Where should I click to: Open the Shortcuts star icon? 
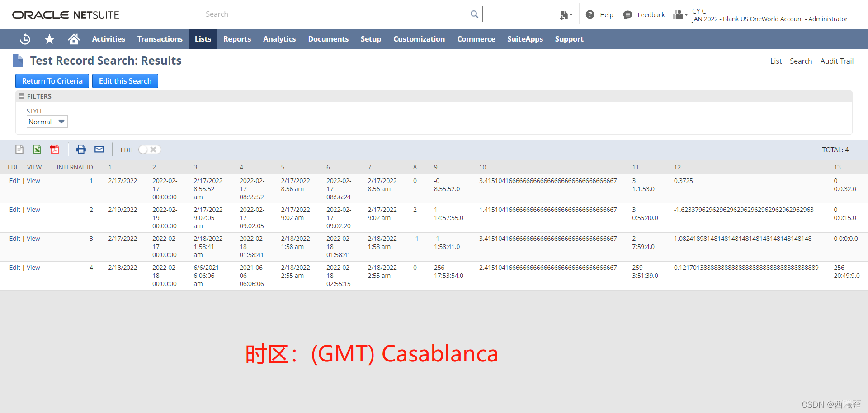coord(49,39)
